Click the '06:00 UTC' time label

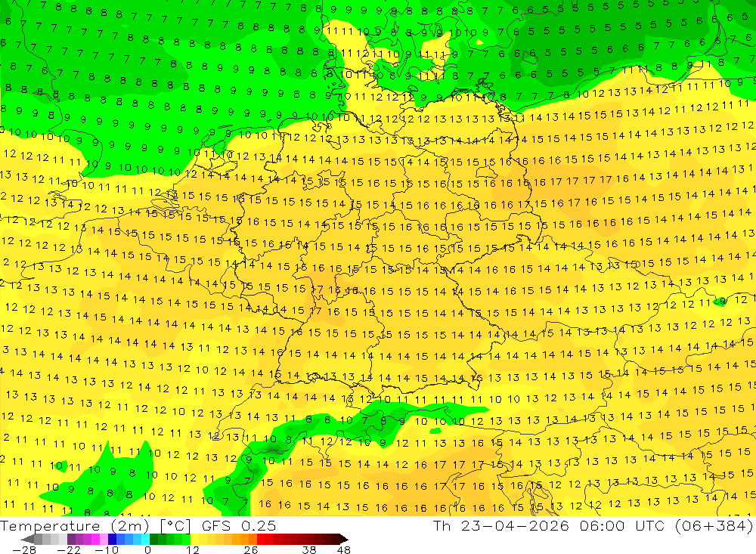pyautogui.click(x=622, y=525)
